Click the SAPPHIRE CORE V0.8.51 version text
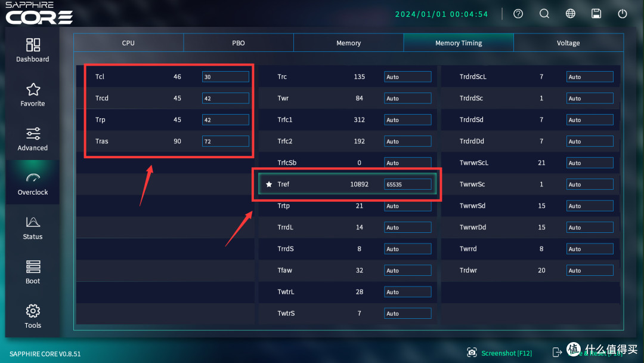The height and width of the screenshot is (363, 644). pos(45,354)
